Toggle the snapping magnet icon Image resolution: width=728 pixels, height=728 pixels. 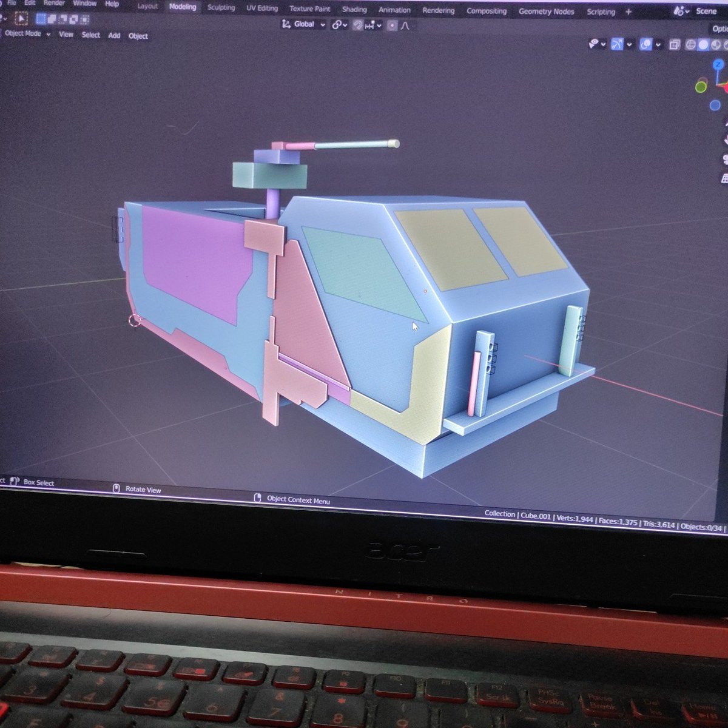point(359,25)
